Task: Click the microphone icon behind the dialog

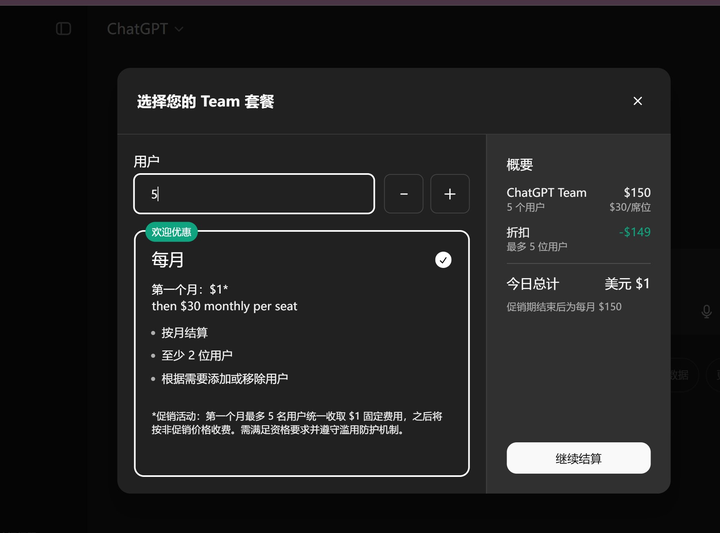Action: pyautogui.click(x=707, y=312)
